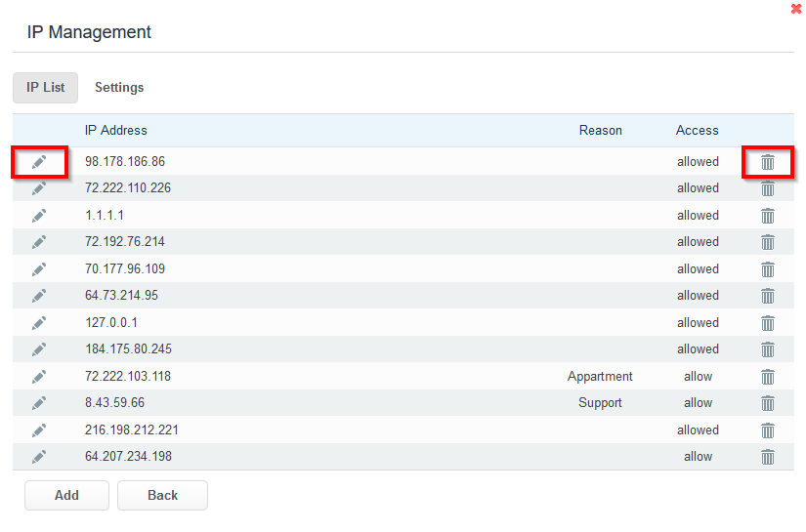Screen dimensions: 806x532
Task: Remove 1.1.1.1 using trash icon
Action: [x=768, y=216]
